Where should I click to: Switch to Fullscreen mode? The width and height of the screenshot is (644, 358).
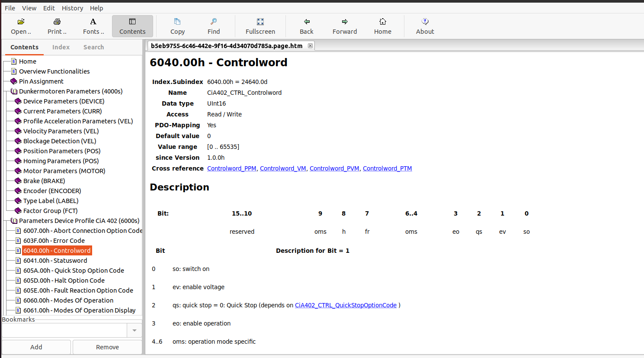[x=260, y=26]
